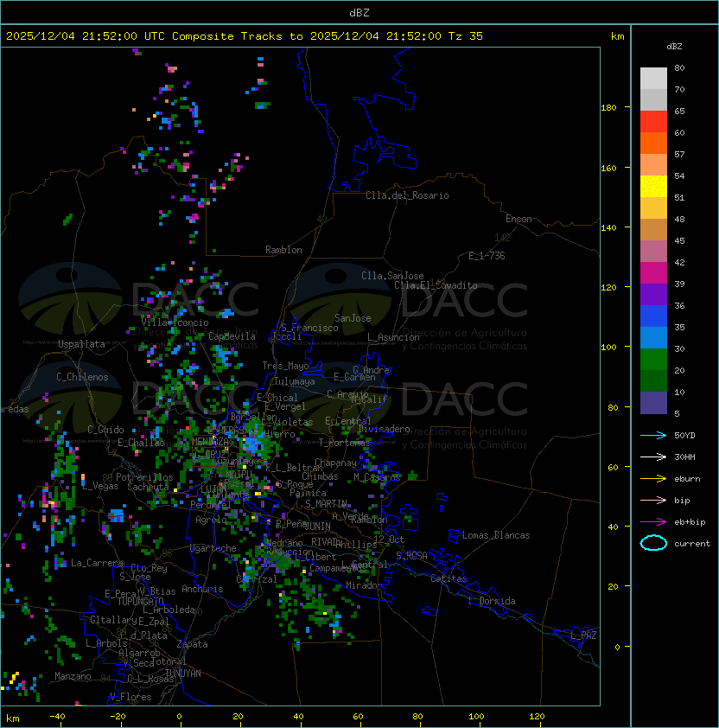Click the light orange 54-57 dBZ swatch
The image size is (719, 728).
[653, 165]
